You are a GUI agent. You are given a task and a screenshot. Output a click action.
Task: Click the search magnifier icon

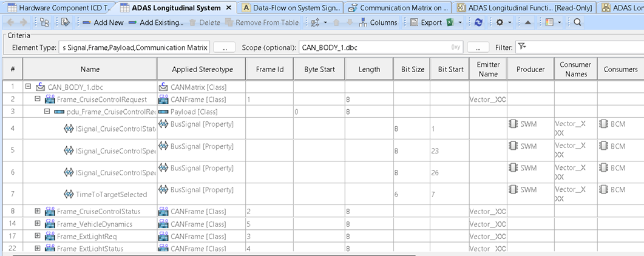click(x=577, y=22)
